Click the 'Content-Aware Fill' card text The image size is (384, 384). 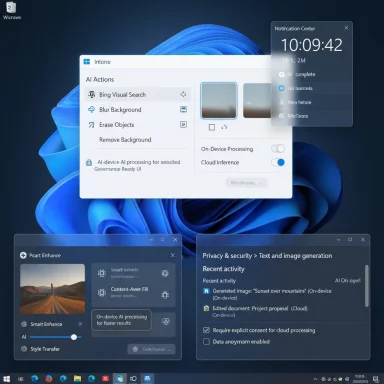coord(129,289)
